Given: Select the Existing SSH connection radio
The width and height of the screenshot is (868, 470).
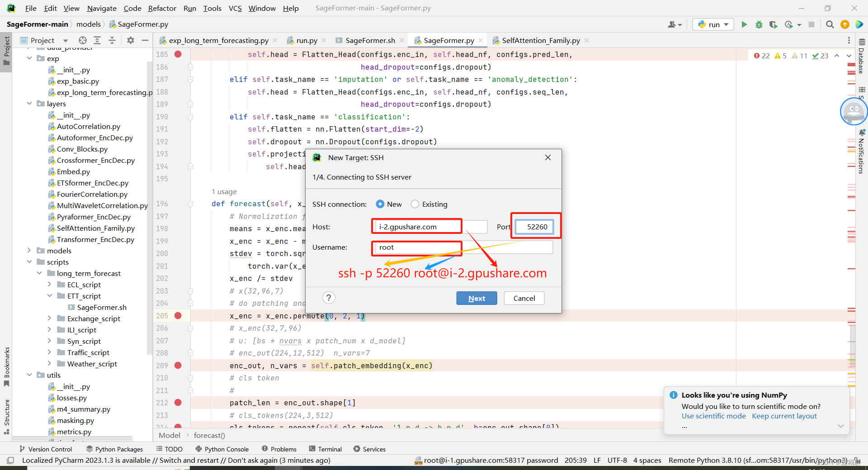Looking at the screenshot, I should pyautogui.click(x=415, y=204).
